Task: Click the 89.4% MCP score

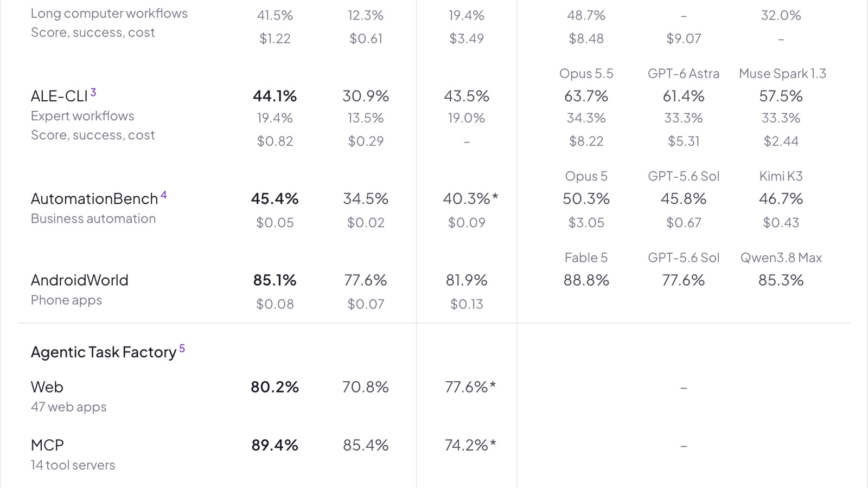Action: (x=275, y=445)
